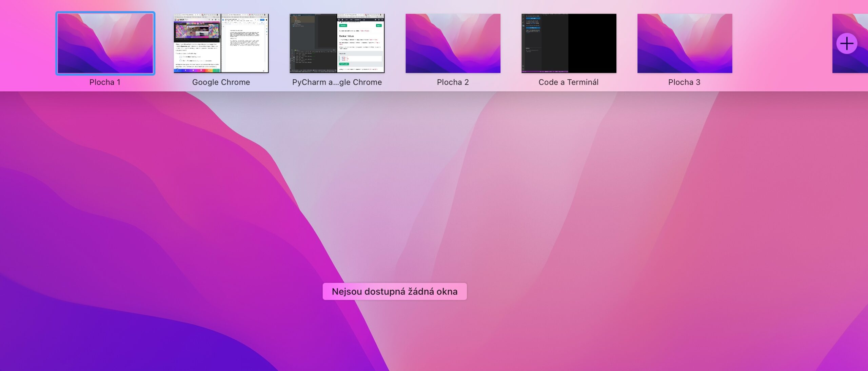The image size is (868, 371).
Task: Click the "Nejsou dostupná žádná okna" message
Action: tap(394, 291)
